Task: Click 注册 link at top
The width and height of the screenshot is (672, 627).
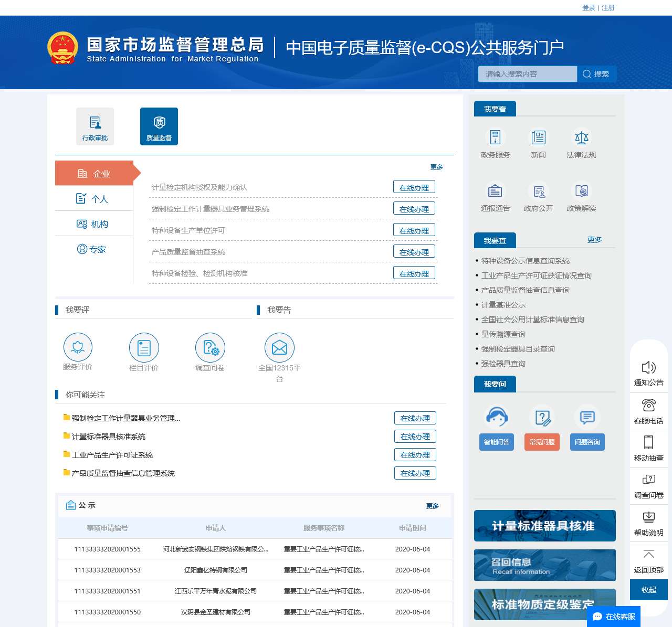Action: point(608,8)
